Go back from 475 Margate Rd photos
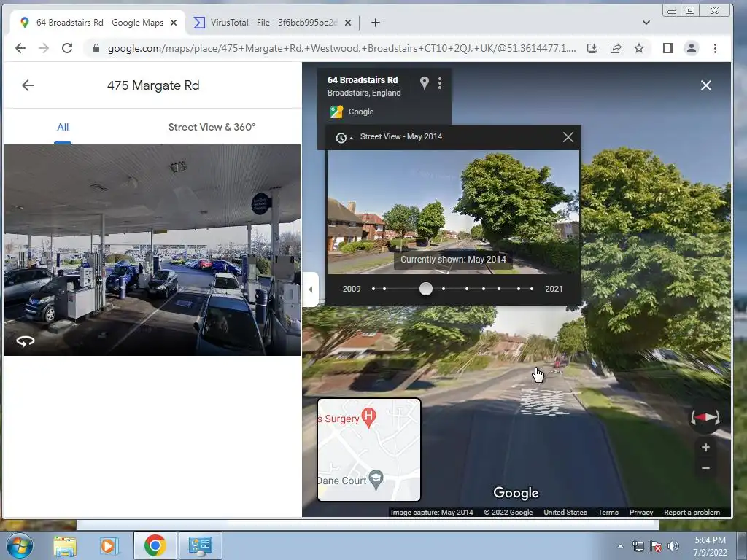The image size is (747, 560). (x=28, y=85)
